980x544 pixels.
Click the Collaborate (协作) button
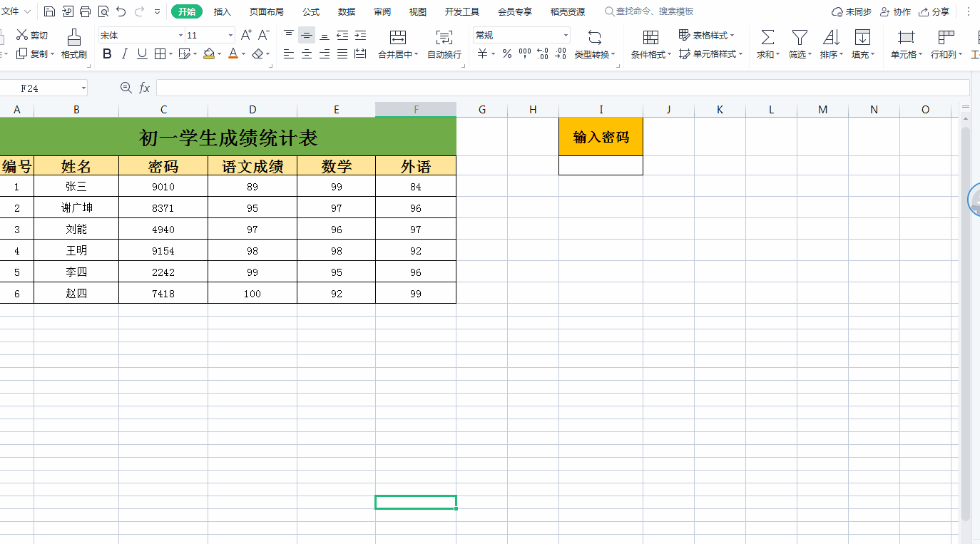(896, 11)
